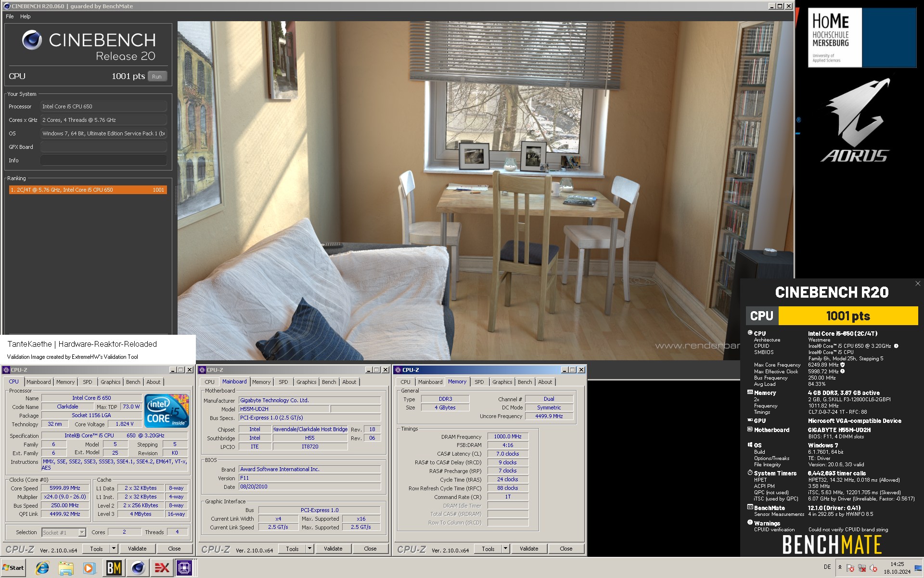This screenshot has height=578, width=924.
Task: Switch to BenchMate (BM) taskbar icon
Action: (114, 568)
